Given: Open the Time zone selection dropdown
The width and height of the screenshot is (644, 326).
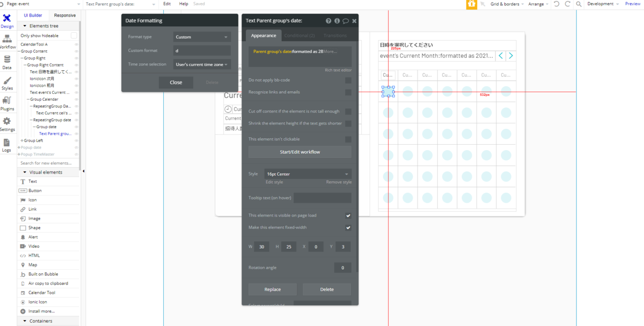Looking at the screenshot, I should pos(202,64).
